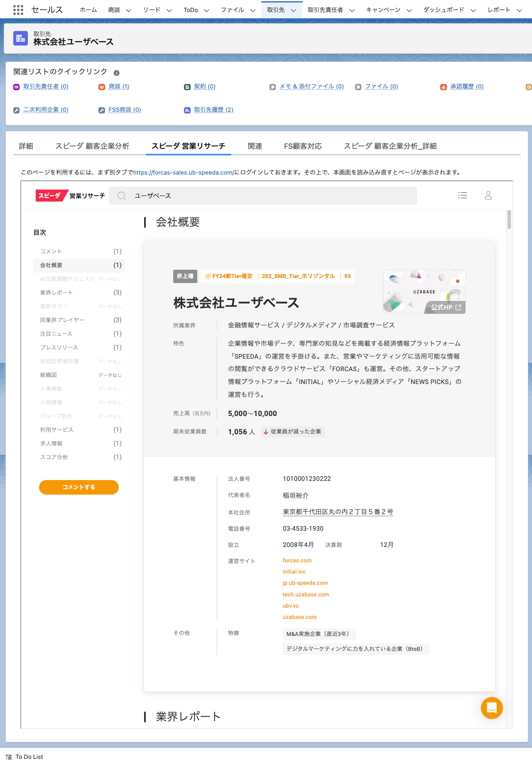Open the tech.uzabase.com site link
Viewport: 532px width, 766px height.
point(306,595)
